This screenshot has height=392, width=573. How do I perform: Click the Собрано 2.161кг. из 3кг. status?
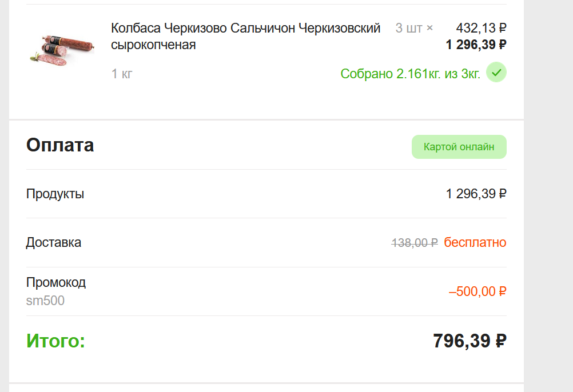click(x=410, y=74)
